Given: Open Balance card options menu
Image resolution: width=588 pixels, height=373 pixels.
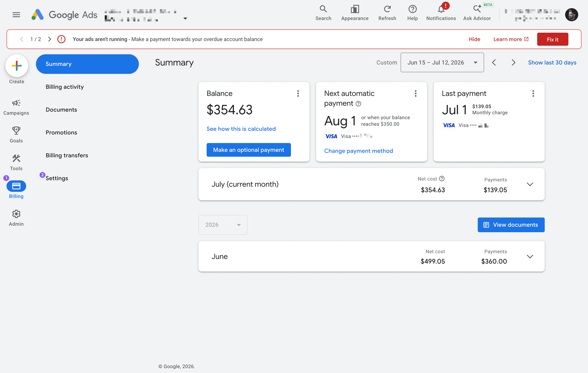Looking at the screenshot, I should (298, 93).
